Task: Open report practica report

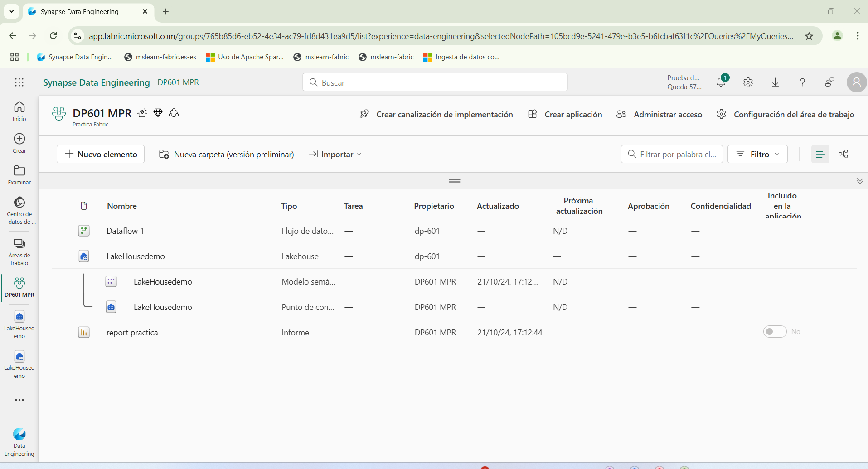Action: [132, 332]
